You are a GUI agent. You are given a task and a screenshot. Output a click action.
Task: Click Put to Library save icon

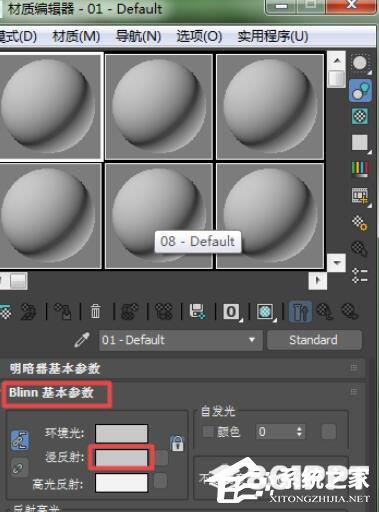[197, 312]
